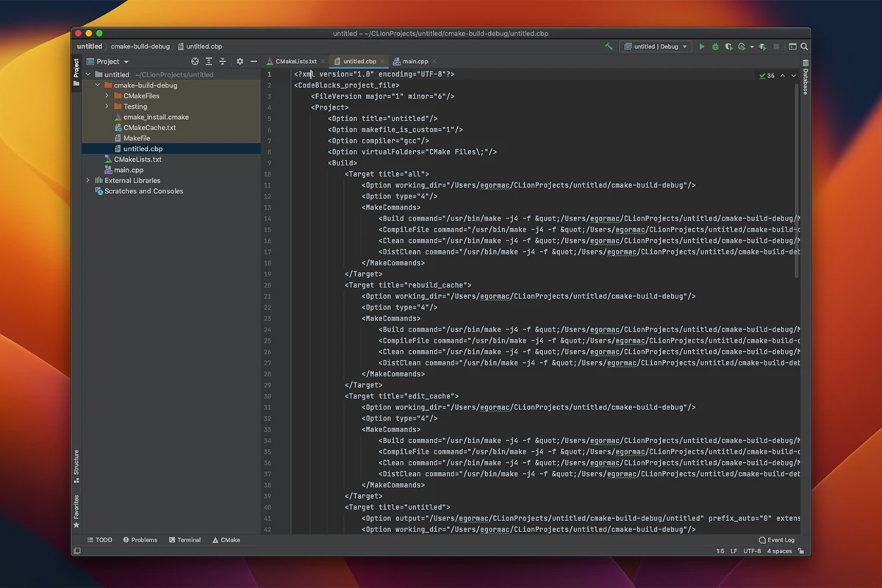Click the Build (hammer) icon in toolbar

[608, 46]
